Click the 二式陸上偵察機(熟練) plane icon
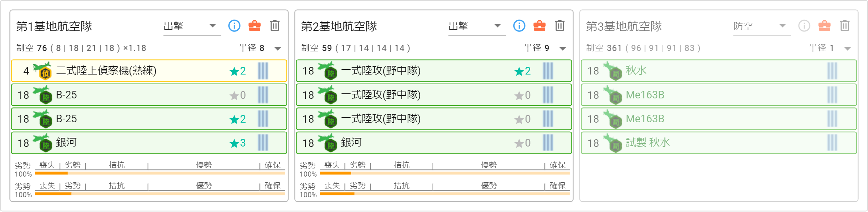The width and height of the screenshot is (868, 212). (x=43, y=71)
